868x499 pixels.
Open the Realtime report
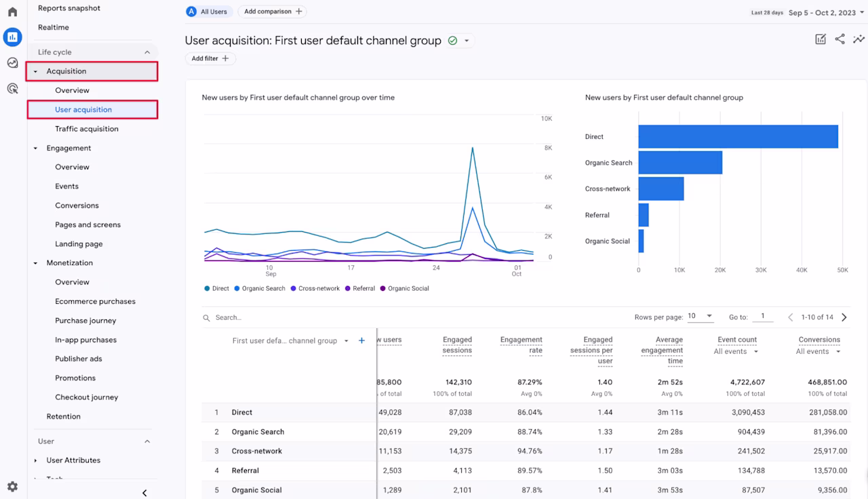pyautogui.click(x=54, y=27)
